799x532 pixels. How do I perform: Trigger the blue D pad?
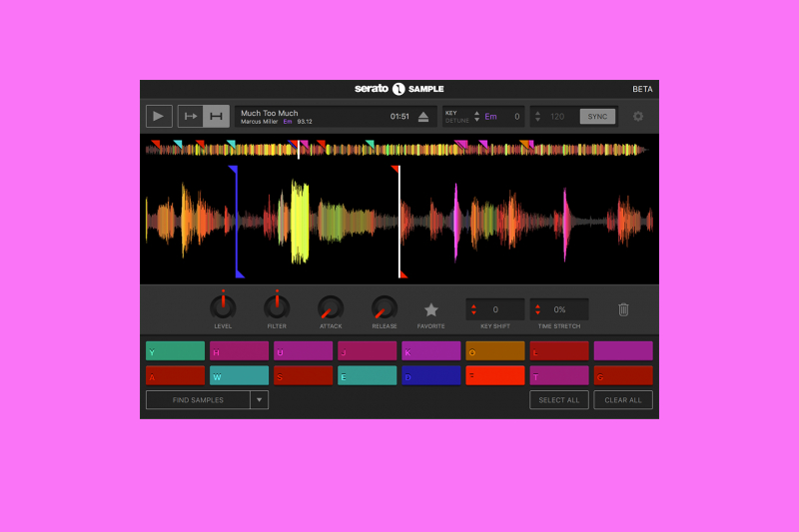[x=431, y=375]
